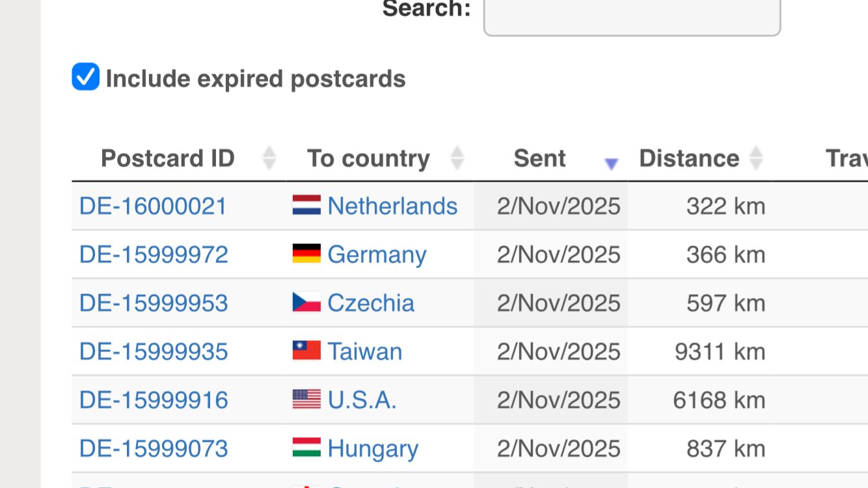Sort table by Distance column
This screenshot has width=868, height=488.
coord(689,158)
